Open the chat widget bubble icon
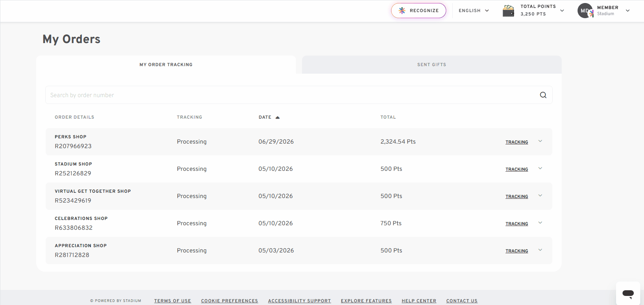The height and width of the screenshot is (305, 644). [628, 294]
